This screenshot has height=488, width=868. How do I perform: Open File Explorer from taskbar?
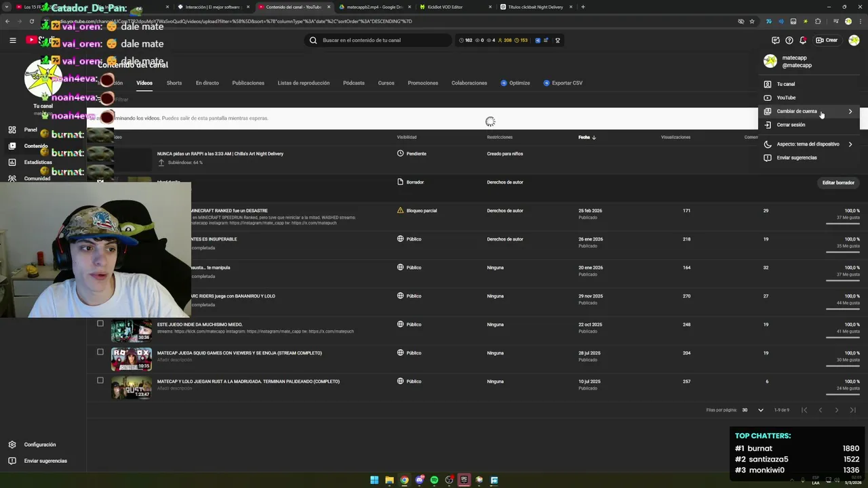(x=389, y=480)
